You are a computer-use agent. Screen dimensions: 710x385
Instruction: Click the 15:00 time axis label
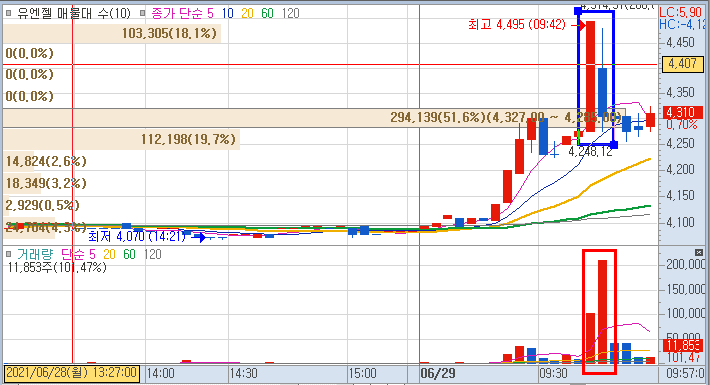[363, 374]
